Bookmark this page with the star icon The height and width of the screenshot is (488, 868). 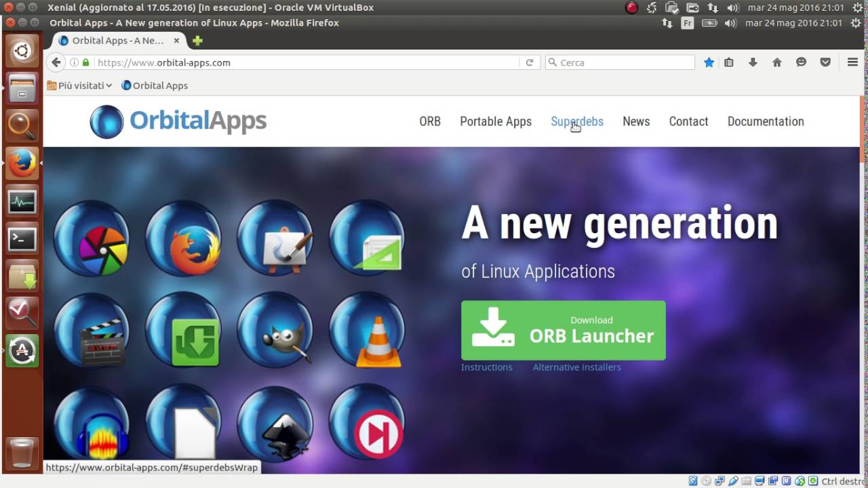[709, 62]
